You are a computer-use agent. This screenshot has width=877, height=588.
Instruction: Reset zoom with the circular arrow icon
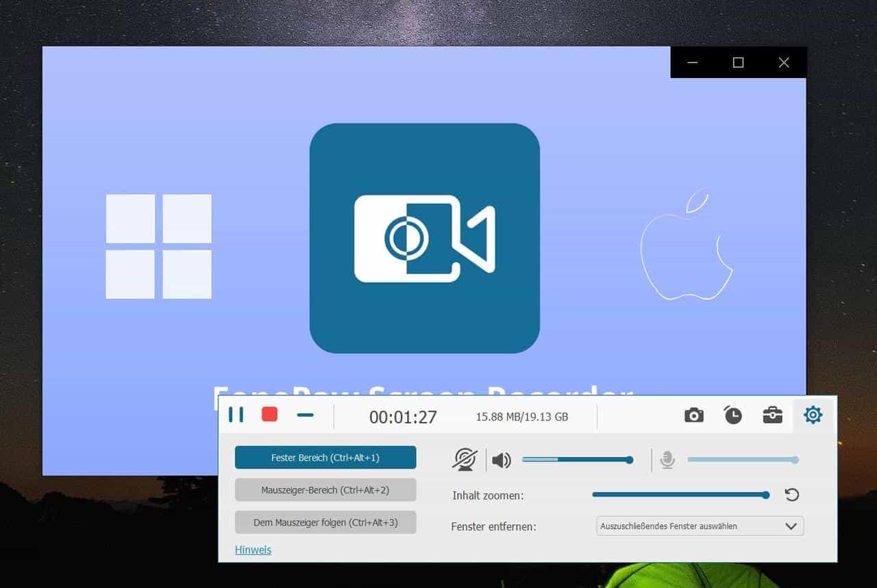[x=792, y=495]
